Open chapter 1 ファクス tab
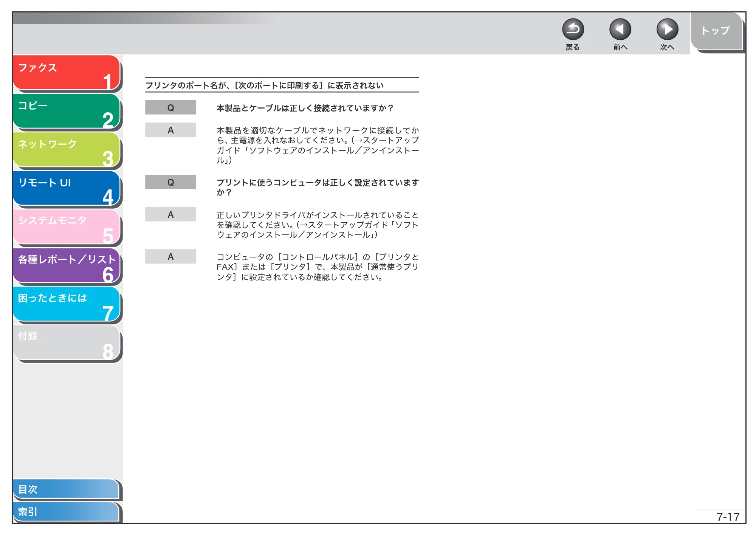 67,73
